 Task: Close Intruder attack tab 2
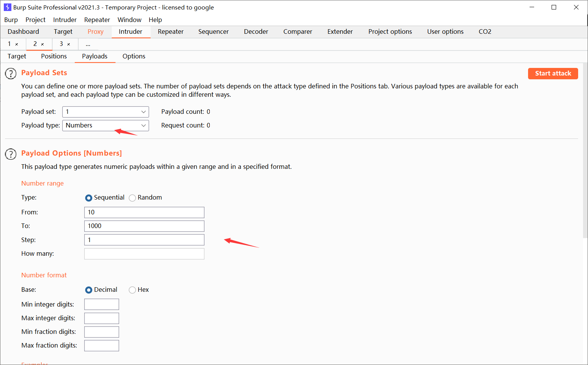coord(42,44)
